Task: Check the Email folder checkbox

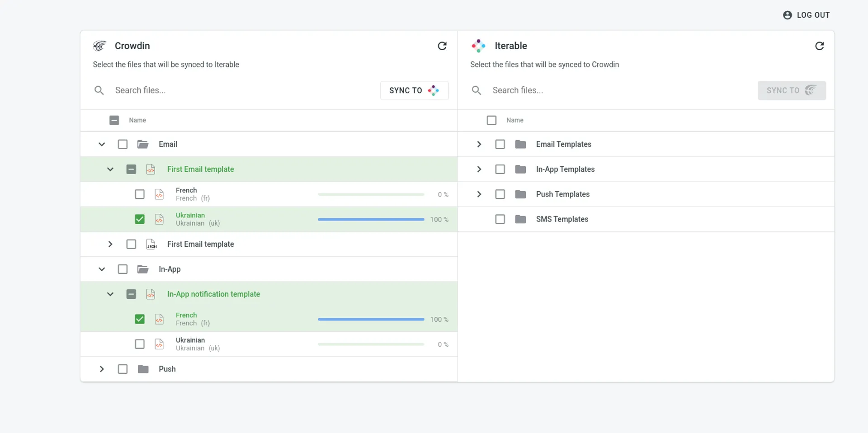Action: pos(123,144)
